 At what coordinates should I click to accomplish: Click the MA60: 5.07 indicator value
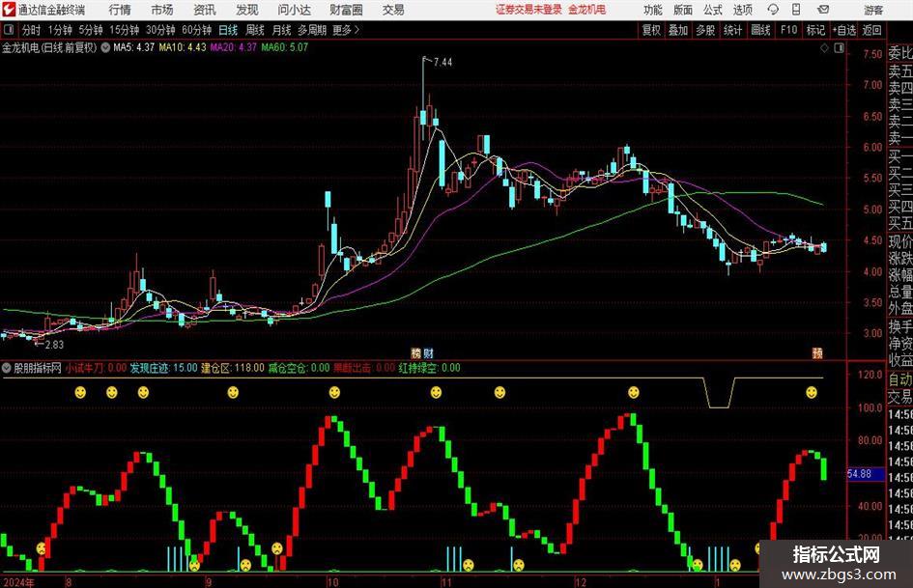point(284,47)
